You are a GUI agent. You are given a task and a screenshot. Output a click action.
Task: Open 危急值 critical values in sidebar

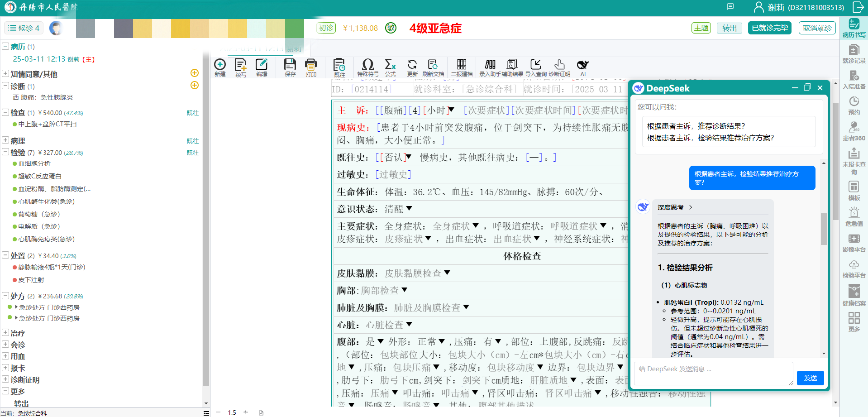pos(854,217)
